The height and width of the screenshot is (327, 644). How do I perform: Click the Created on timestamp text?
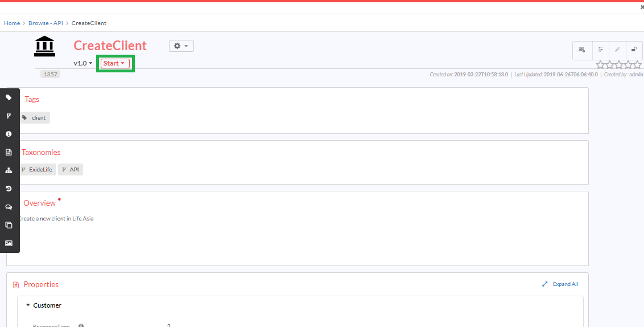469,75
